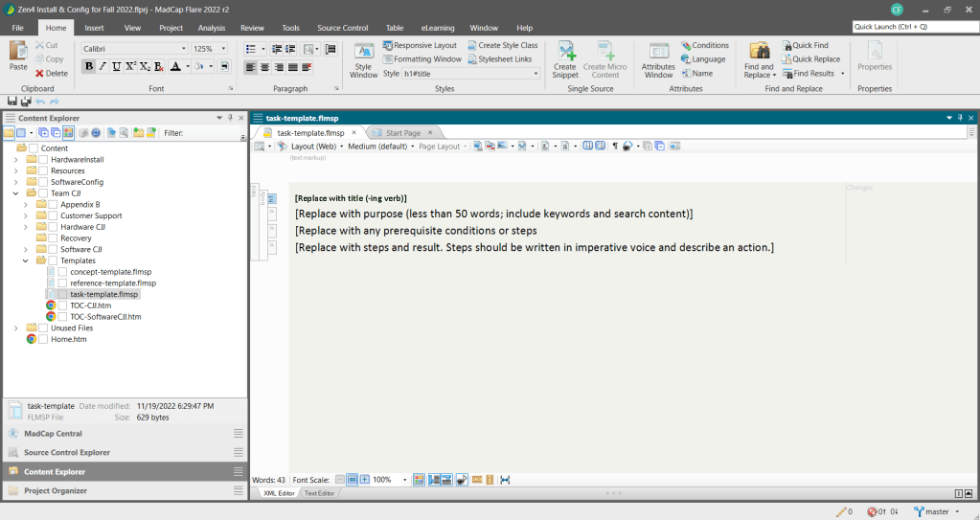This screenshot has width=980, height=520.
Task: Switch to the Text Editor tab
Action: [x=319, y=493]
